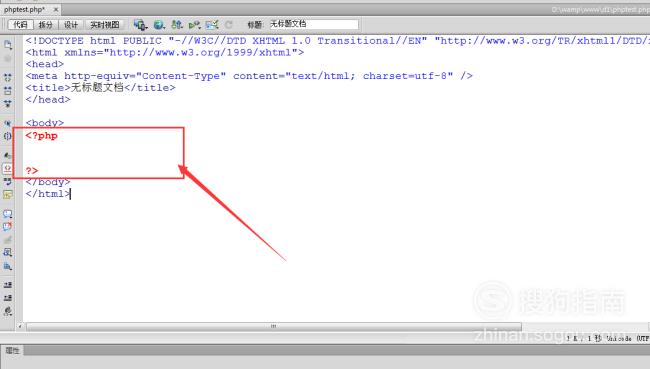
Task: Toggle Line Numbers in the coding sidebar
Action: [x=7, y=155]
